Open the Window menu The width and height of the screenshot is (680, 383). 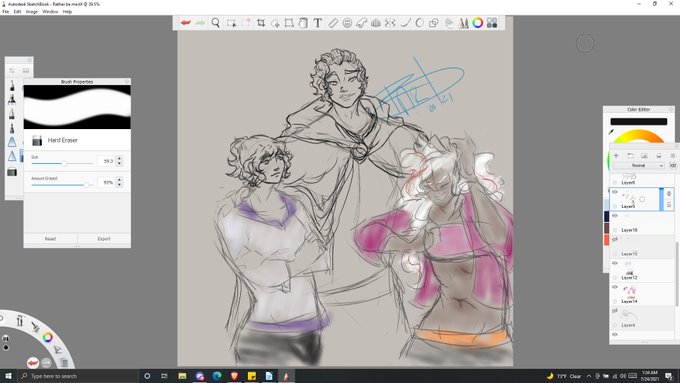(50, 12)
